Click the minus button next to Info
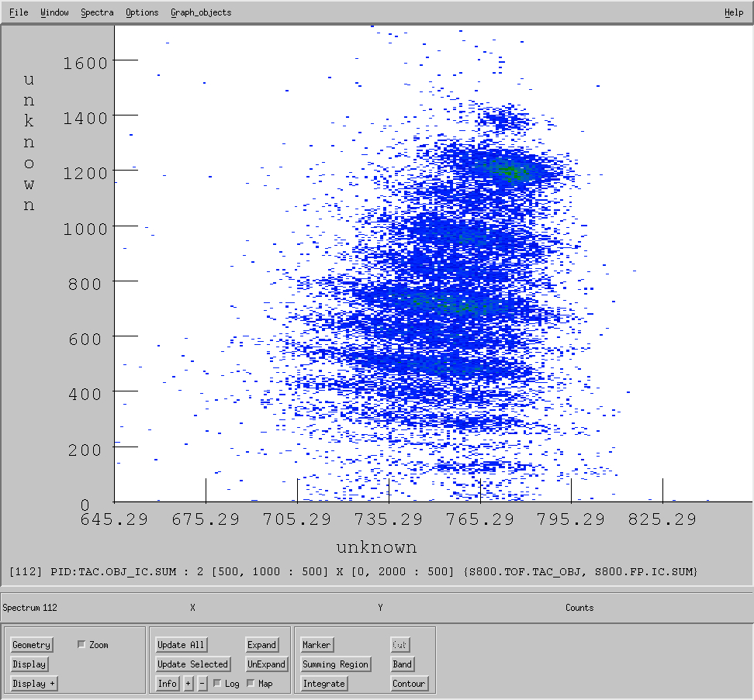This screenshot has width=754, height=700. [x=202, y=684]
